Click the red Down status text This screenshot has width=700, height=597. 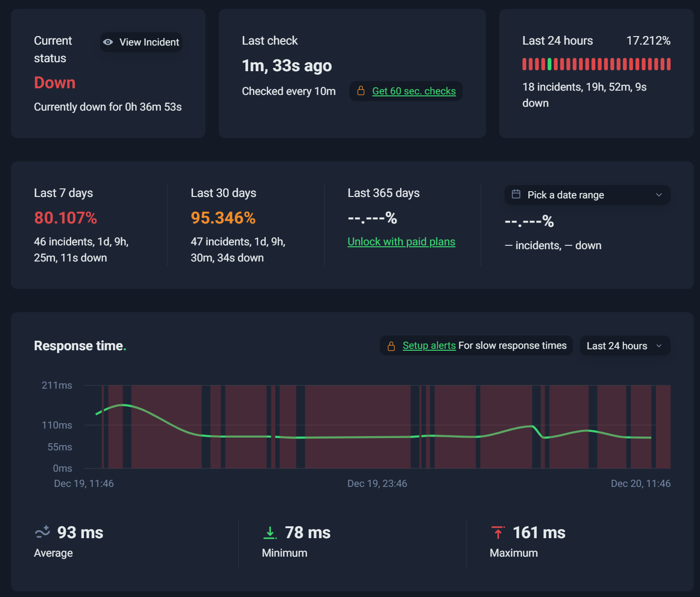[x=55, y=83]
